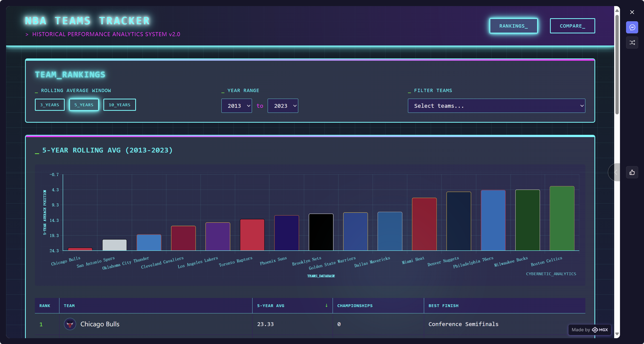Click the sort arrow in 5-YEAR AVG header
644x344 pixels.
tap(326, 306)
